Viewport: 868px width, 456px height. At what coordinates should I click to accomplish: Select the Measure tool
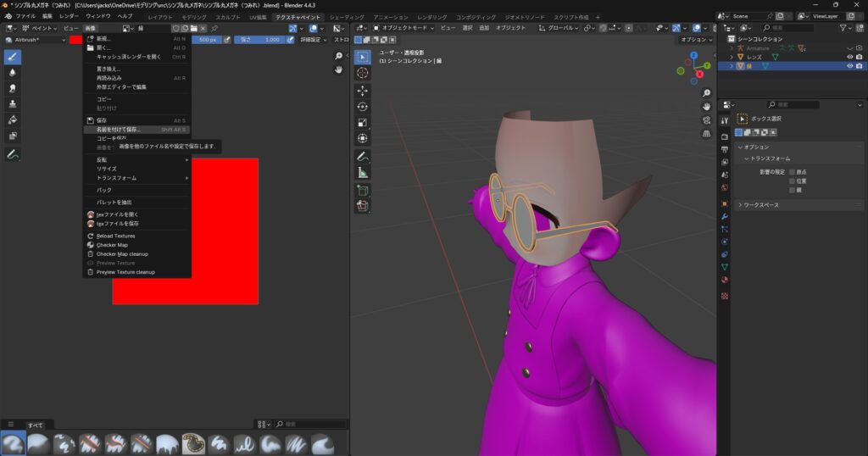[363, 173]
